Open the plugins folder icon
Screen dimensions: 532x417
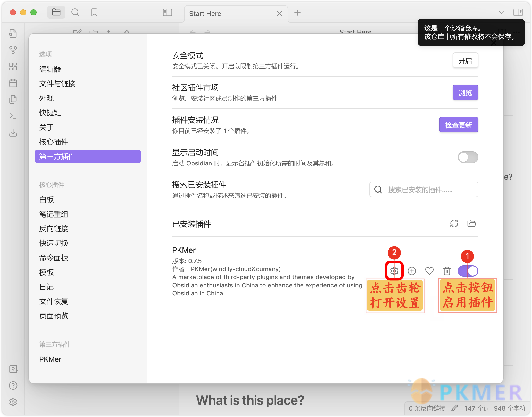point(471,223)
